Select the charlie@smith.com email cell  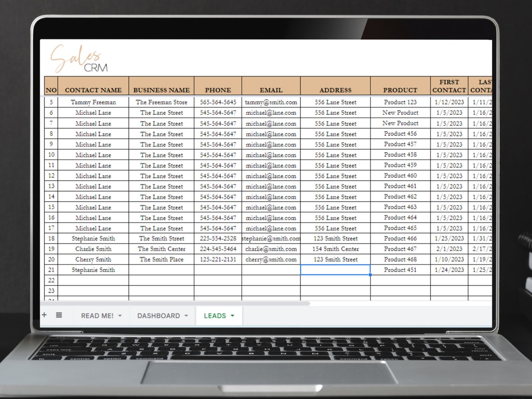(271, 249)
